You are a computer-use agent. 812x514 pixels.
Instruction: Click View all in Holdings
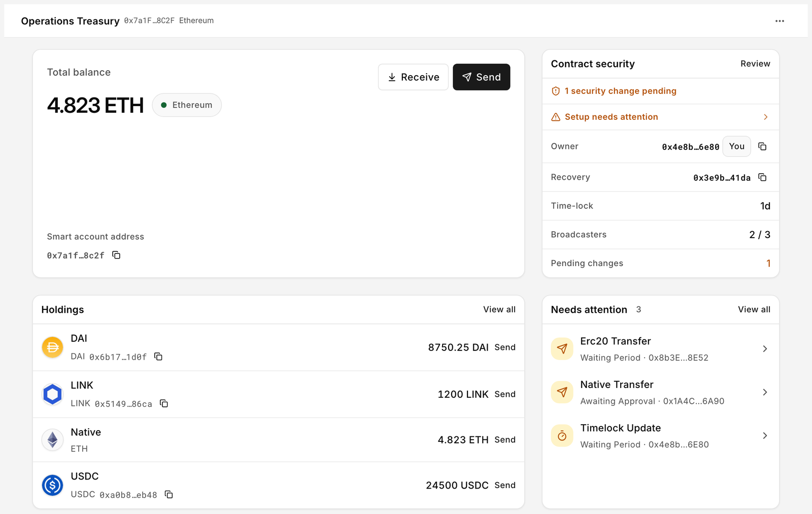coord(499,309)
